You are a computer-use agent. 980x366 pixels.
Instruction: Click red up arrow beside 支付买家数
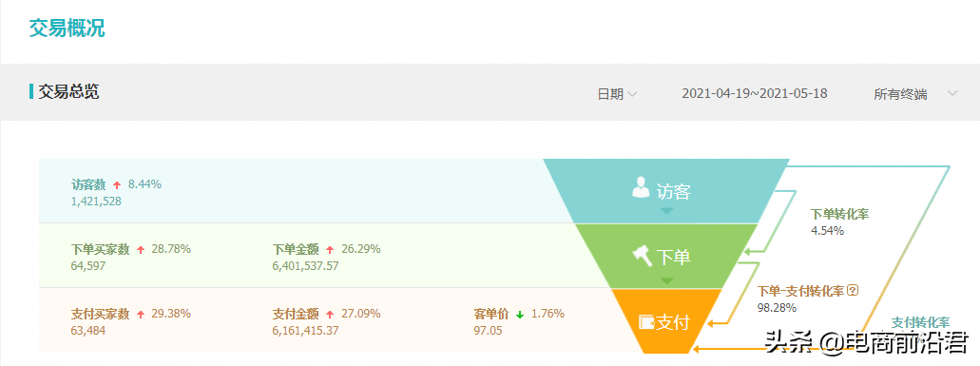(141, 314)
